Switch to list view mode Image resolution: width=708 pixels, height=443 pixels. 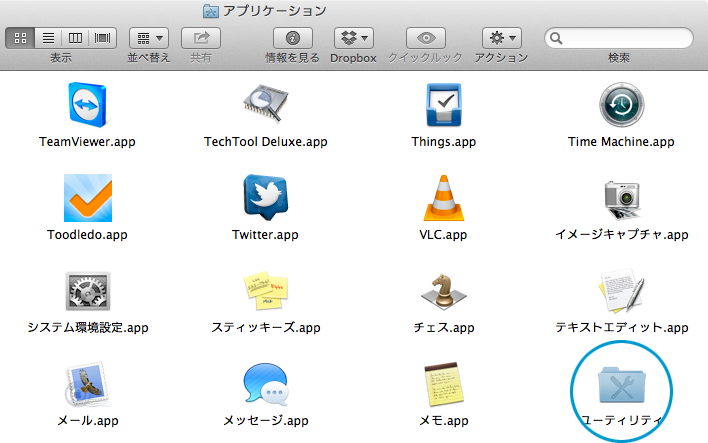[x=48, y=38]
